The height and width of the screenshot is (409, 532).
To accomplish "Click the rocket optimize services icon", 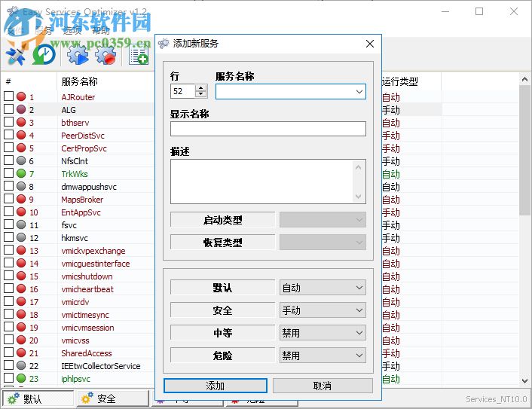I will pos(15,56).
